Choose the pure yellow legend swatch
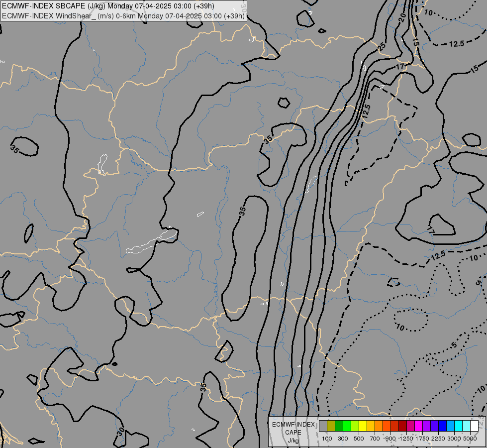The height and width of the screenshot is (448, 487). click(363, 426)
